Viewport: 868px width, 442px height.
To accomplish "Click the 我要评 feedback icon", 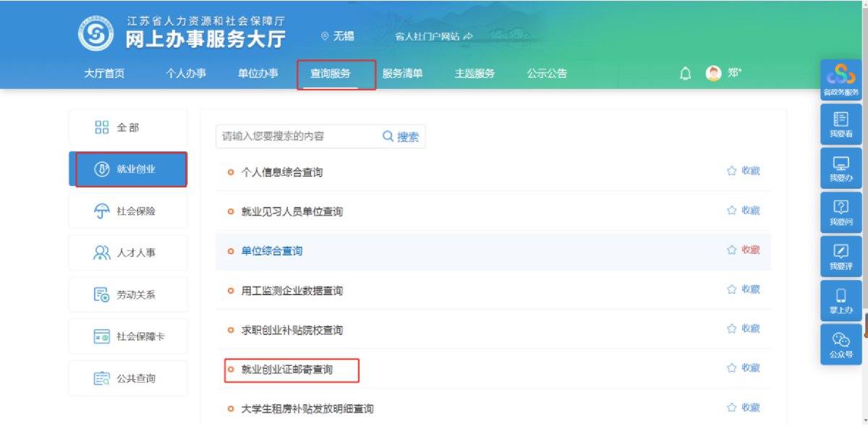I will (841, 257).
